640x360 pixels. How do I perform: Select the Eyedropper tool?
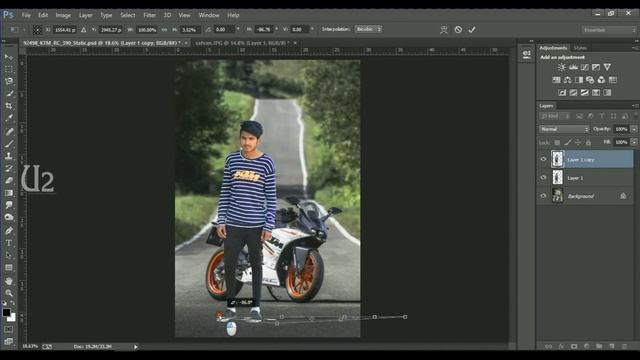(x=9, y=118)
